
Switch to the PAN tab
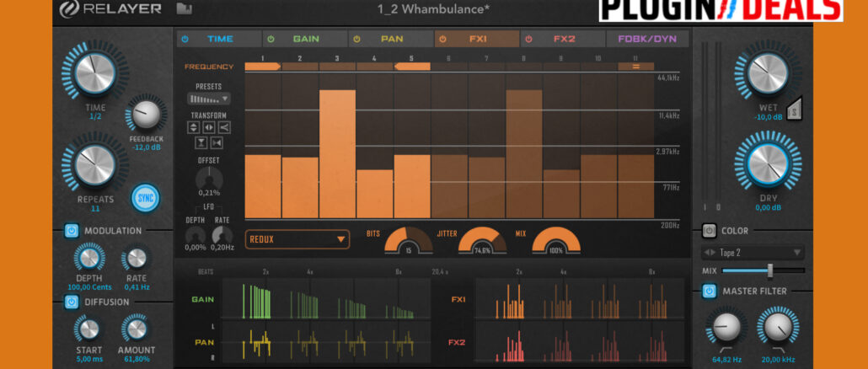click(391, 39)
